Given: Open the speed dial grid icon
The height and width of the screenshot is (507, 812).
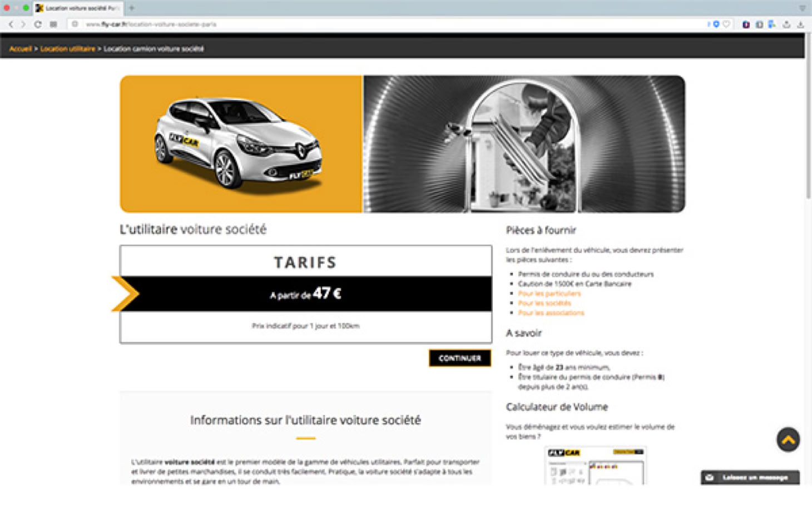Looking at the screenshot, I should 53,24.
